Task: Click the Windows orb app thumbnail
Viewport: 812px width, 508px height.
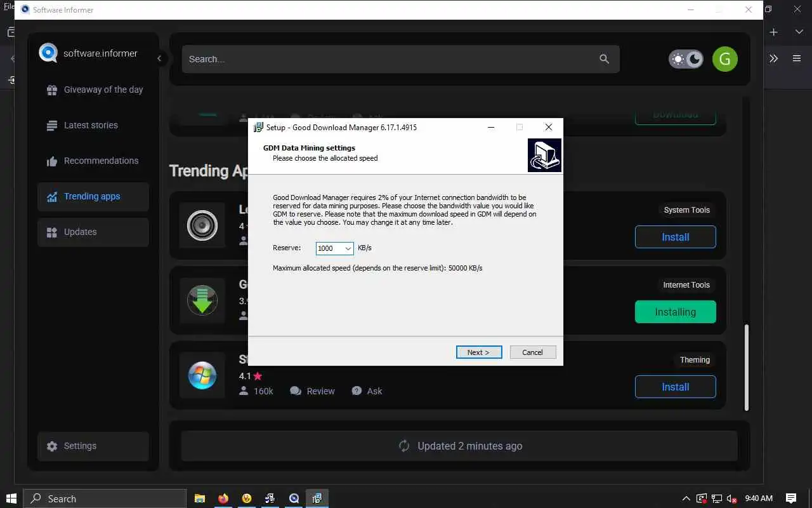Action: coord(202,375)
